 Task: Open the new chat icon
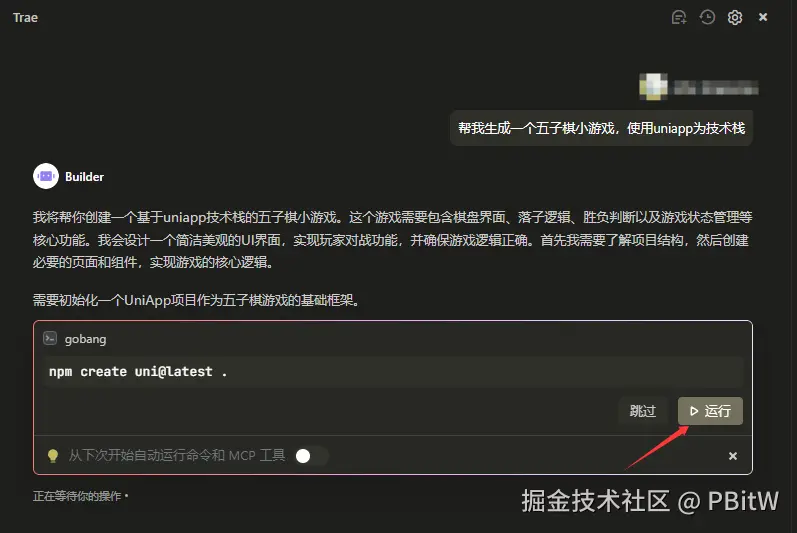pyautogui.click(x=679, y=17)
